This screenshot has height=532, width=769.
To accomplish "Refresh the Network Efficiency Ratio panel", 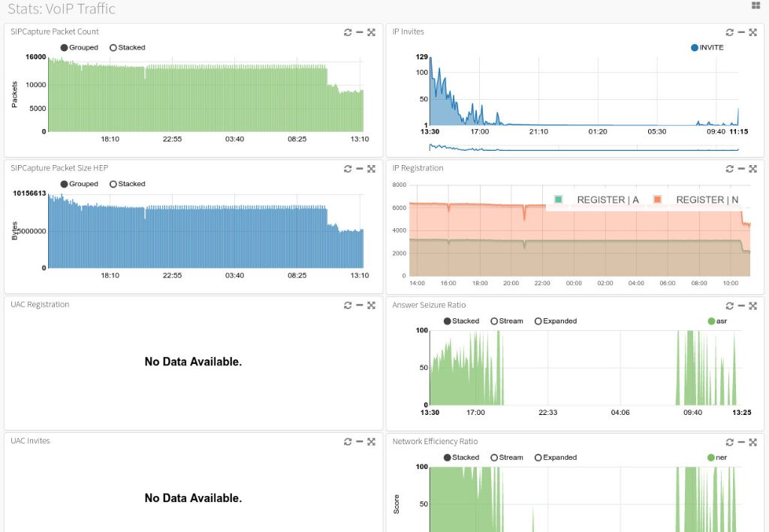I will pyautogui.click(x=729, y=442).
